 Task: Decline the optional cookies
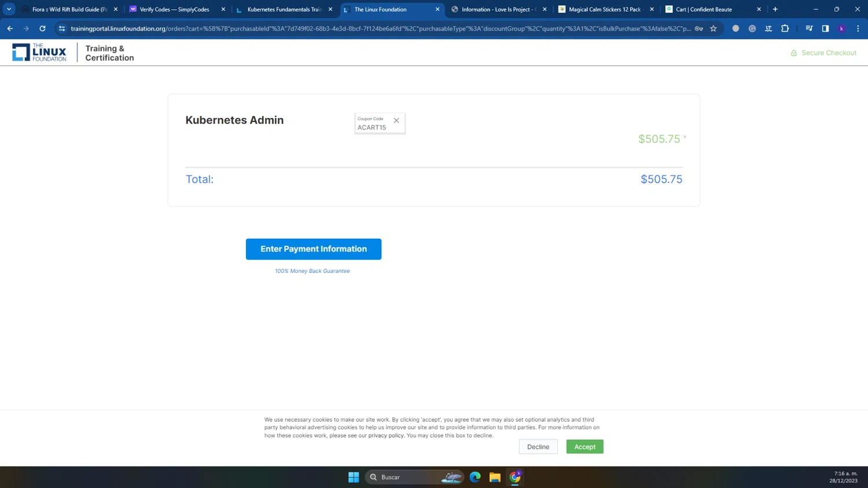[x=538, y=447]
